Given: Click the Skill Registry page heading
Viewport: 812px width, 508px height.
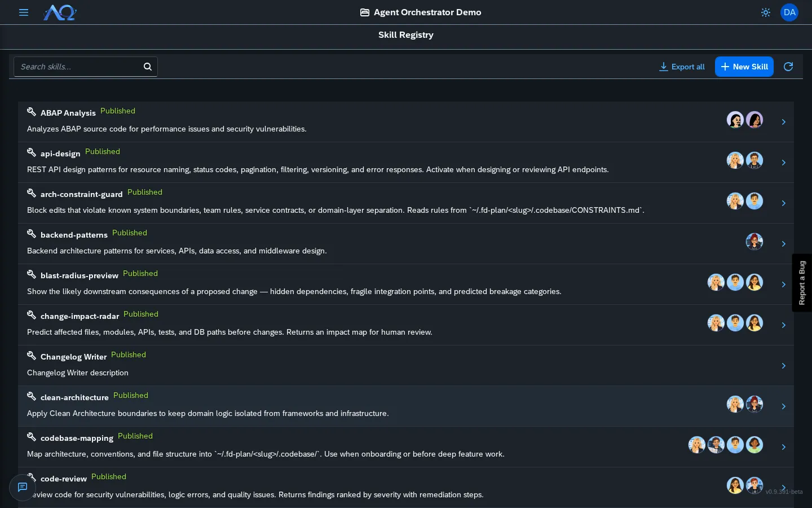Looking at the screenshot, I should (x=406, y=35).
